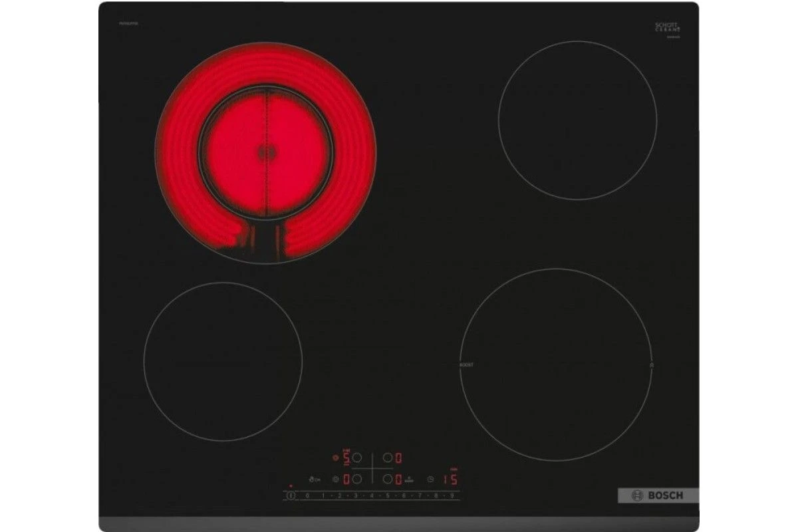Tap the dual-ring zone extension icon
Viewport: 798px width, 532px height.
coord(336,458)
